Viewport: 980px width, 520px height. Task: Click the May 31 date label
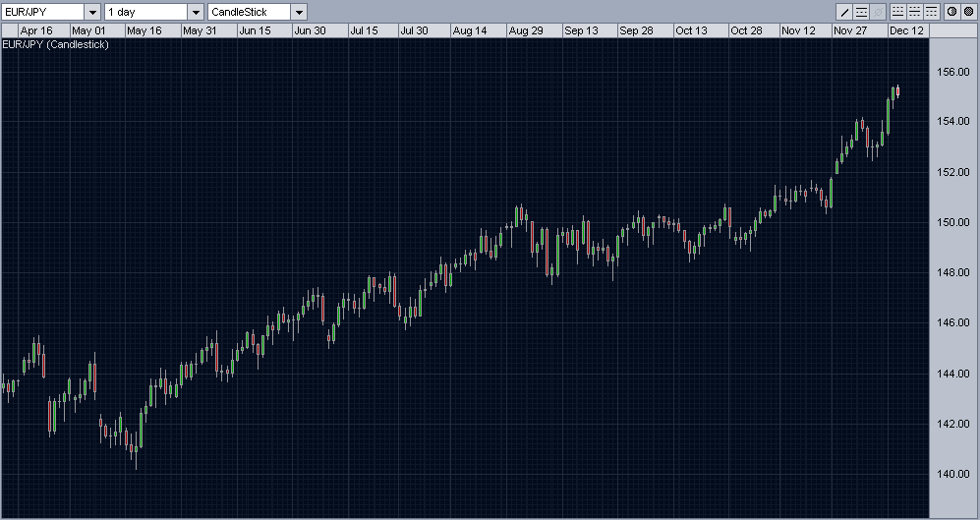click(x=200, y=30)
